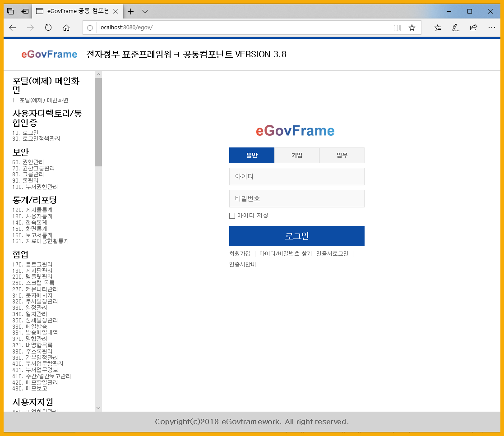Show the tab preview dropdown chevron
This screenshot has width=504, height=436.
click(145, 12)
